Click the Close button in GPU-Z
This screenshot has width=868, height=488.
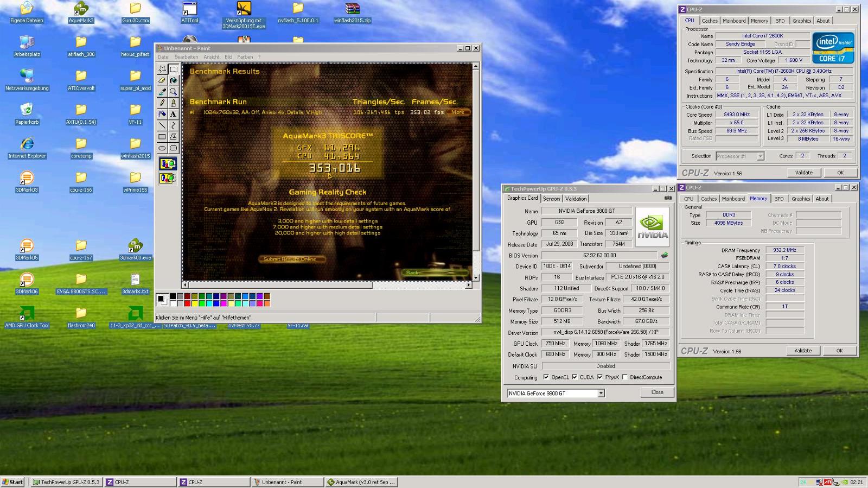coord(657,392)
